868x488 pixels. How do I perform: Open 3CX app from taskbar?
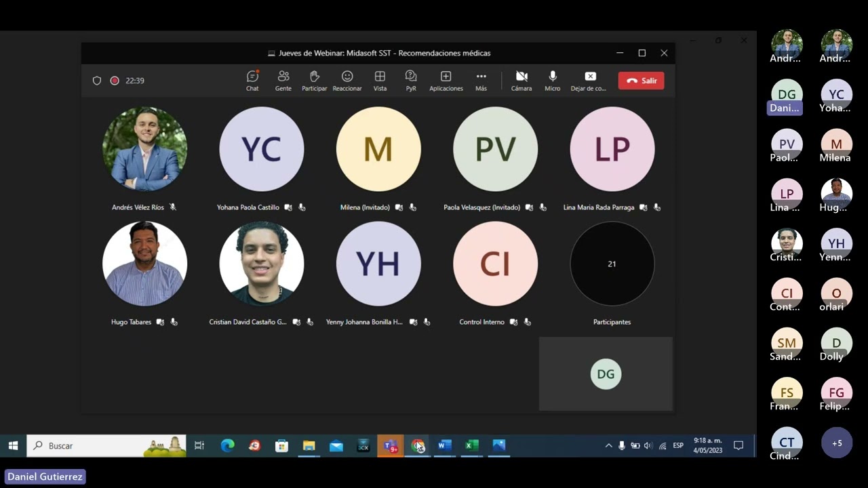coord(363,445)
